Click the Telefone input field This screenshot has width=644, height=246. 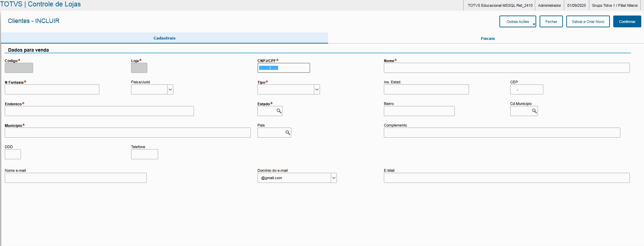(x=144, y=154)
